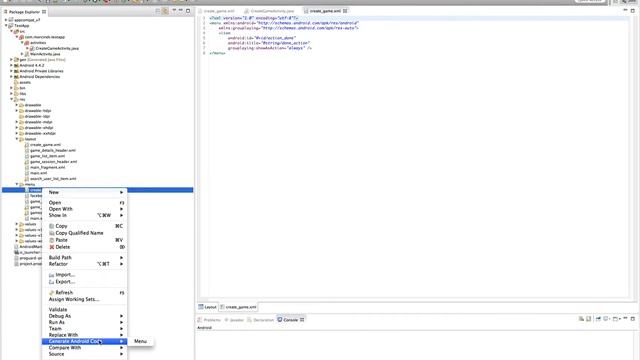Click the Problems tab icon
The height and width of the screenshot is (360, 640).
pyautogui.click(x=200, y=320)
